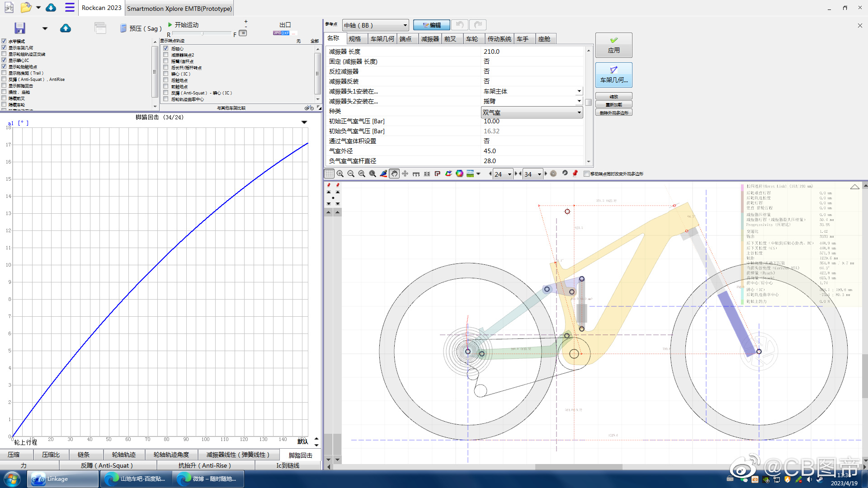The image size is (868, 488).
Task: Open the 种类 双气室 dropdown
Action: [532, 112]
